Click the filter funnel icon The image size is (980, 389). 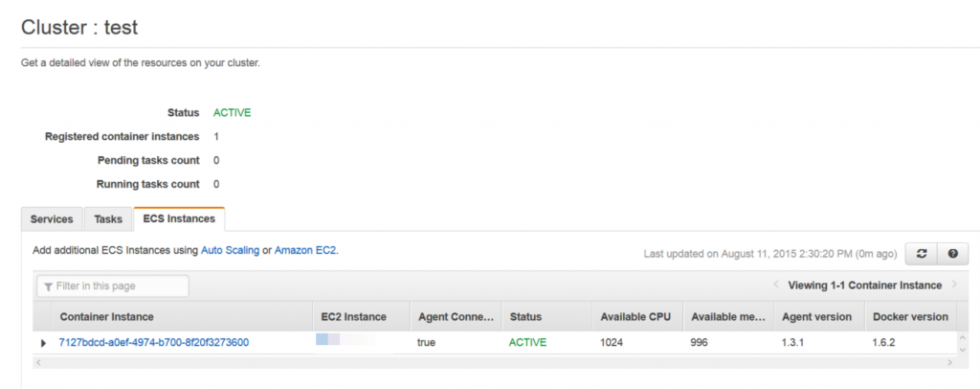48,286
